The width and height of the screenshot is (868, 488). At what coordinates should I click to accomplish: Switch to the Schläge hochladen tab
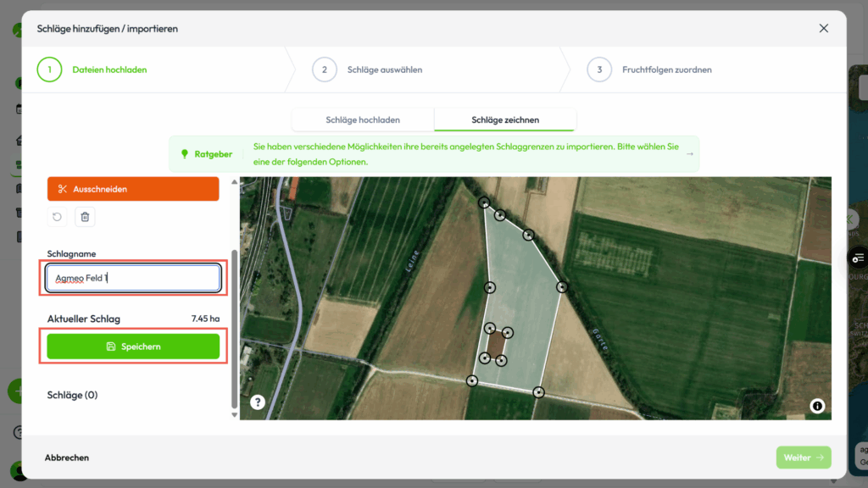point(363,119)
